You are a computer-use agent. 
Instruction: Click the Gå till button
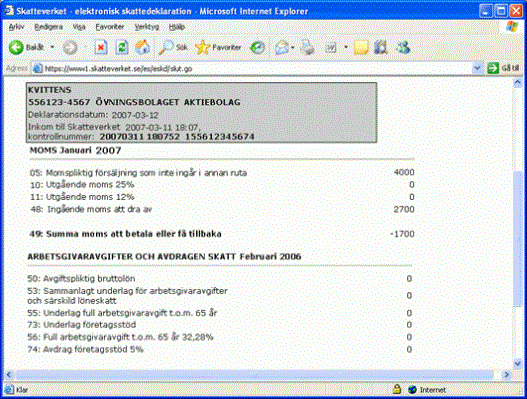[503, 68]
